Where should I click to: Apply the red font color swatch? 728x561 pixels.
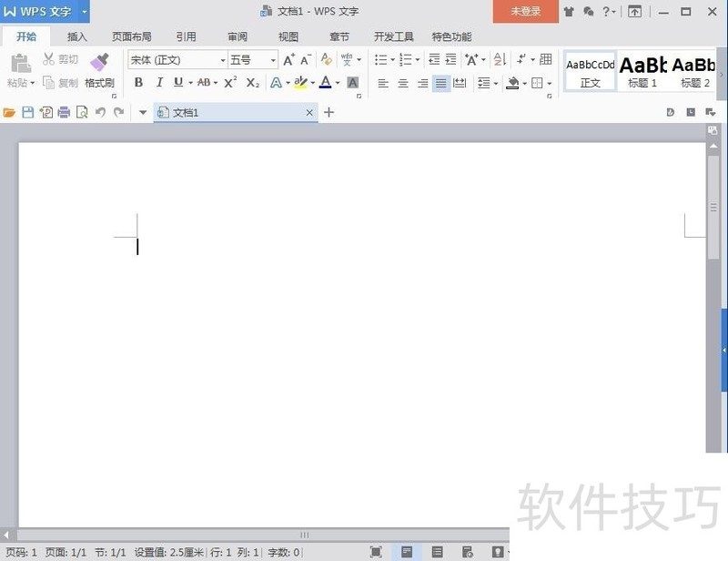325,83
